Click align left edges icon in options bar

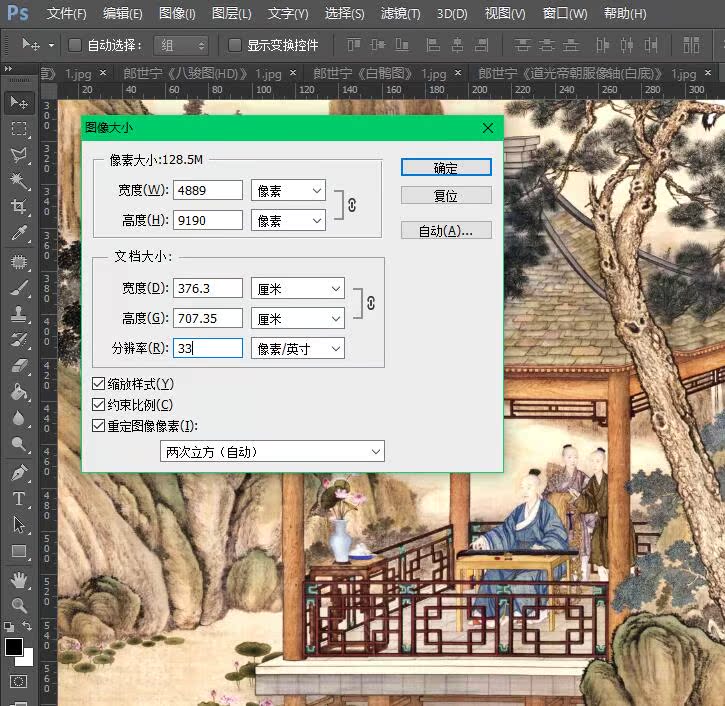(433, 45)
